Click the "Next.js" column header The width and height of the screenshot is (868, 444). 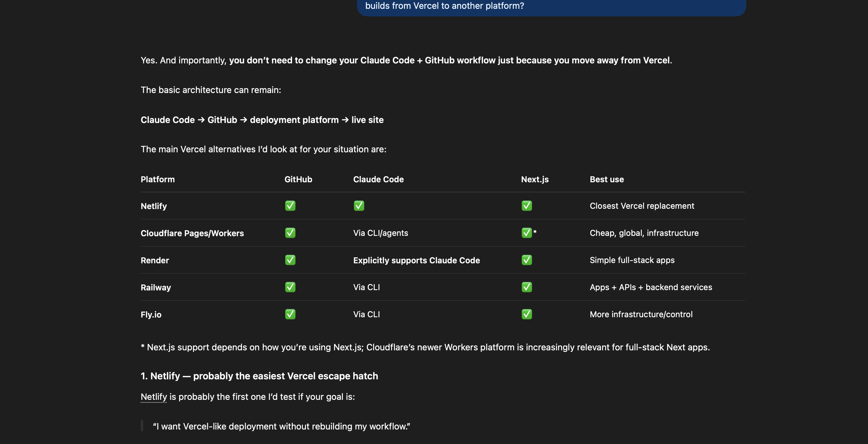(535, 179)
